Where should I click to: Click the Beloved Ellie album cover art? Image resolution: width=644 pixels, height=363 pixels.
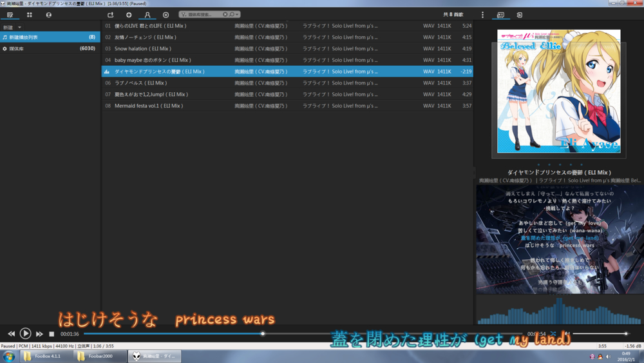coord(559,92)
